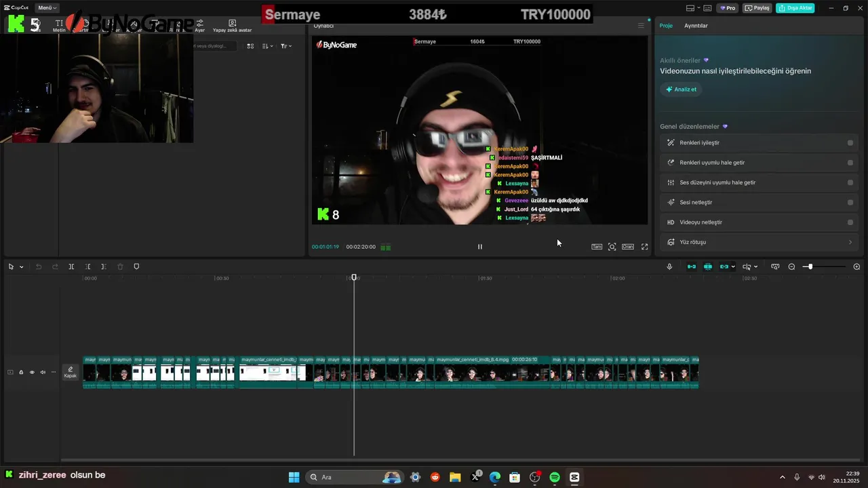Viewport: 868px width, 488px height.
Task: Switch to the Proje tab
Action: (666, 26)
